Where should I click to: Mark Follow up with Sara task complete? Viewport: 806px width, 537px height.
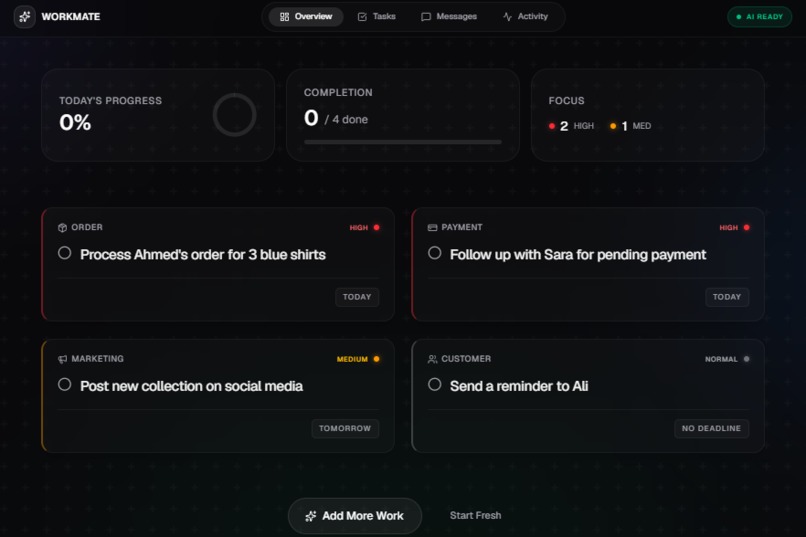(x=434, y=253)
